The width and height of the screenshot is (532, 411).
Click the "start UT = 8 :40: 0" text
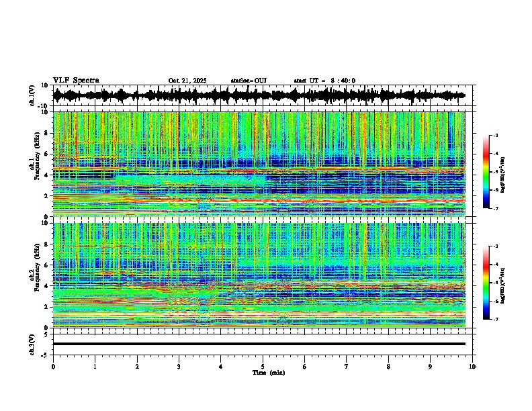[x=324, y=81]
